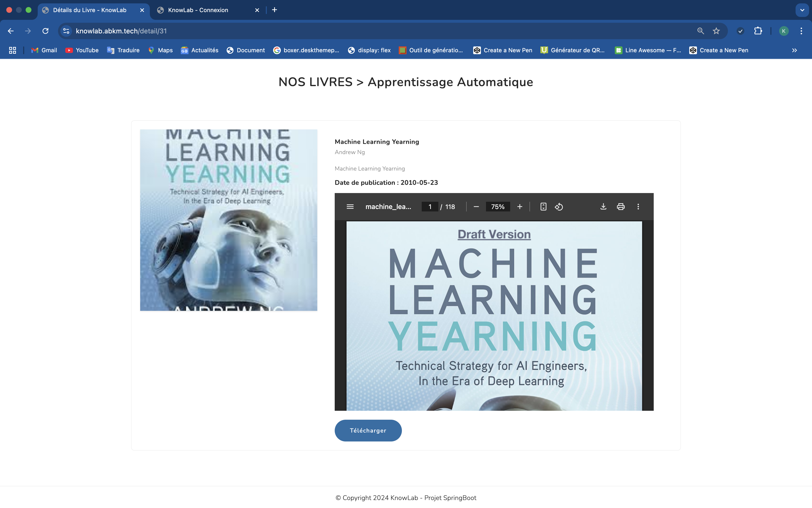Close the Détails du Livre tab
This screenshot has width=812, height=508.
click(x=142, y=10)
